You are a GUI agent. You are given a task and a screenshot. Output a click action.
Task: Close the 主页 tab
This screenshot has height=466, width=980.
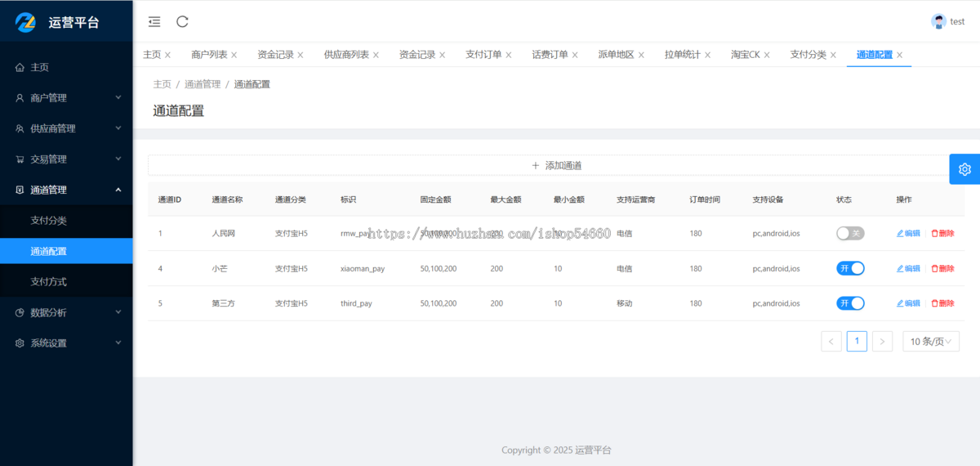pos(167,55)
